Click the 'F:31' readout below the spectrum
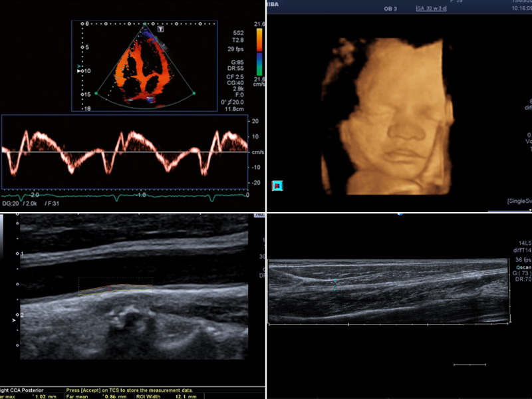 52,203
